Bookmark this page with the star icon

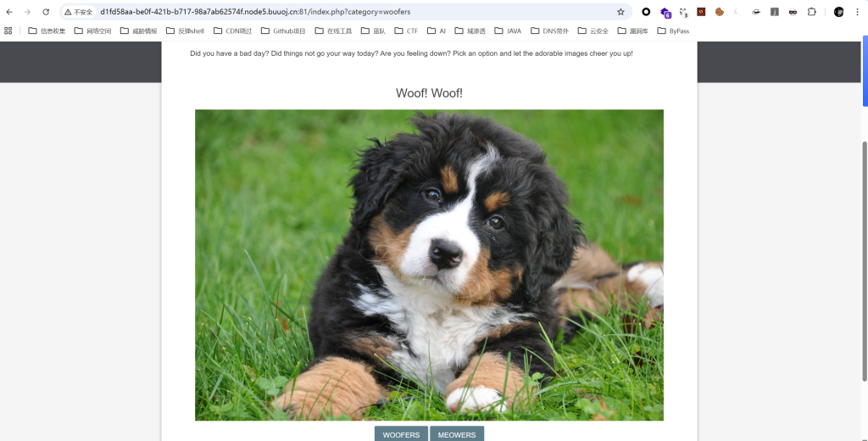click(620, 12)
